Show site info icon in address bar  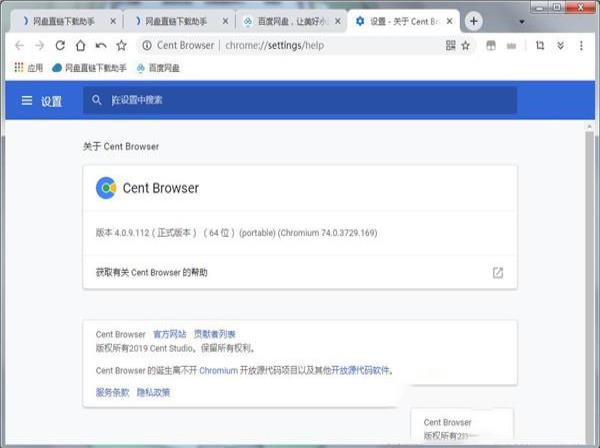coord(147,46)
